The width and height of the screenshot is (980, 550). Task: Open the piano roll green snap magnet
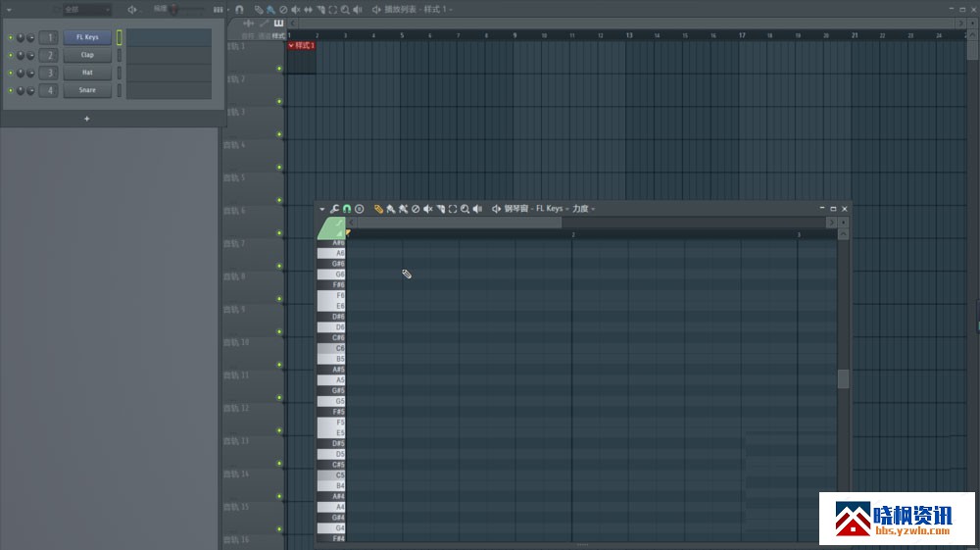(x=347, y=209)
